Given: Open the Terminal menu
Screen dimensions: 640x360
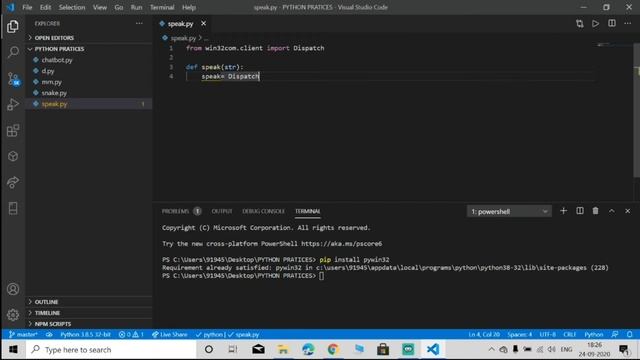Looking at the screenshot, I should 162,7.
